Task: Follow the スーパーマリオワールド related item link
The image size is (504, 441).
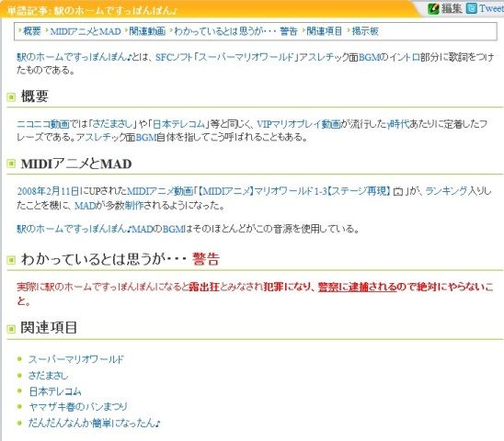Action: click(75, 359)
